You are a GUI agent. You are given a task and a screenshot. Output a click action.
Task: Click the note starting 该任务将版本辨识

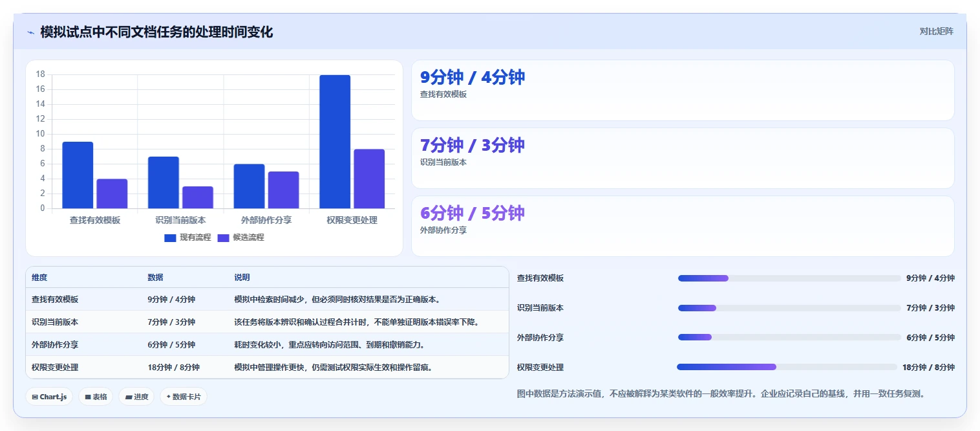point(357,322)
